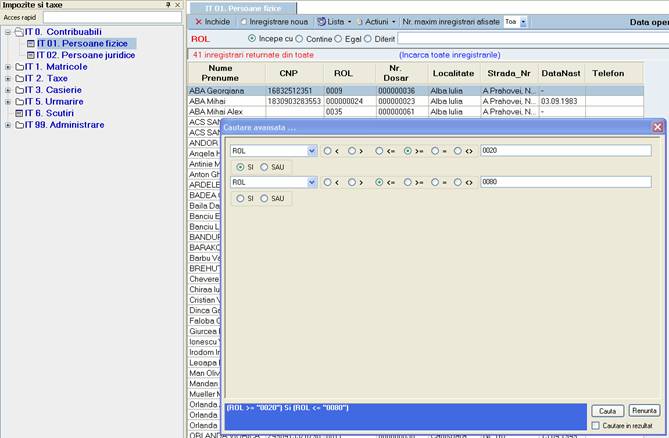Image resolution: width=669 pixels, height=438 pixels.
Task: Click the Inregistrare noua toolbar icon
Action: pos(243,21)
